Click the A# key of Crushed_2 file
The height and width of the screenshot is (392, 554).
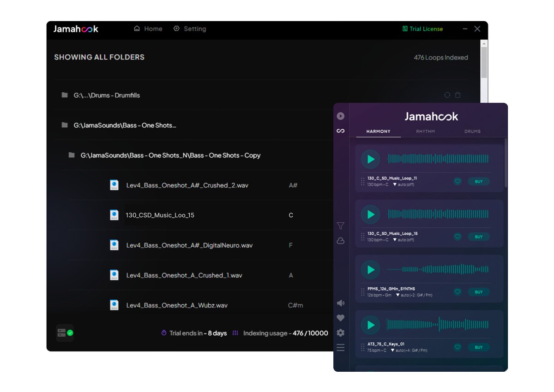click(x=293, y=185)
